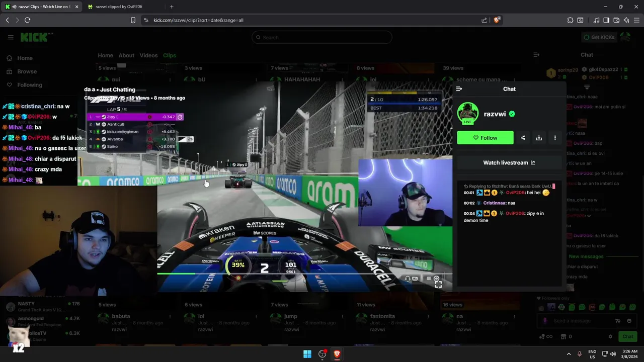Collapse the main stream chat panel
644x362 pixels.
click(536, 55)
